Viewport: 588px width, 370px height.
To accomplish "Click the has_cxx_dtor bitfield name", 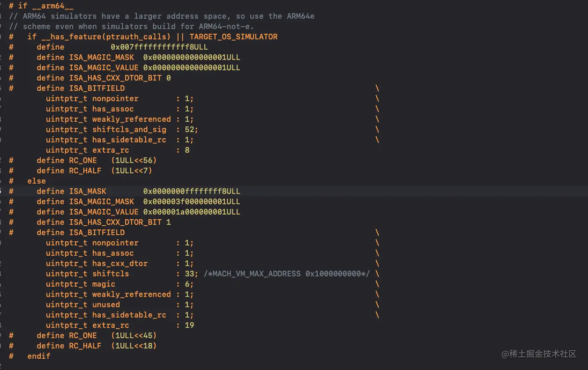I will click(120, 263).
